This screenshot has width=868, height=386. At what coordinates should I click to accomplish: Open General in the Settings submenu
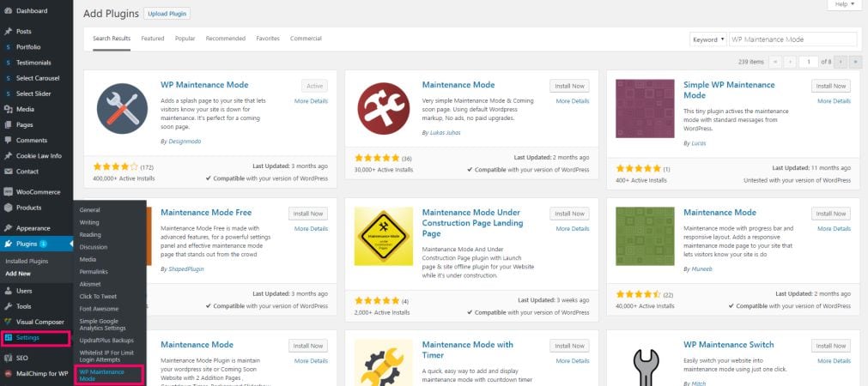pyautogui.click(x=89, y=210)
